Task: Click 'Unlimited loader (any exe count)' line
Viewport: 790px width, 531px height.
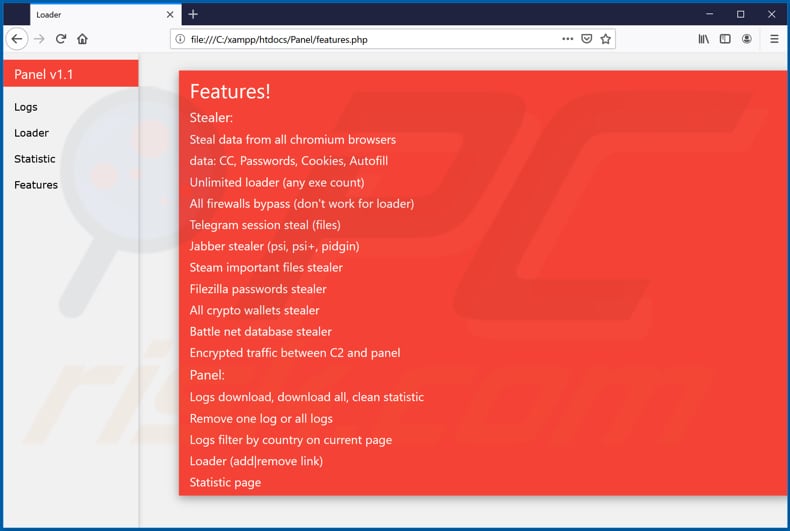Action: click(x=277, y=182)
